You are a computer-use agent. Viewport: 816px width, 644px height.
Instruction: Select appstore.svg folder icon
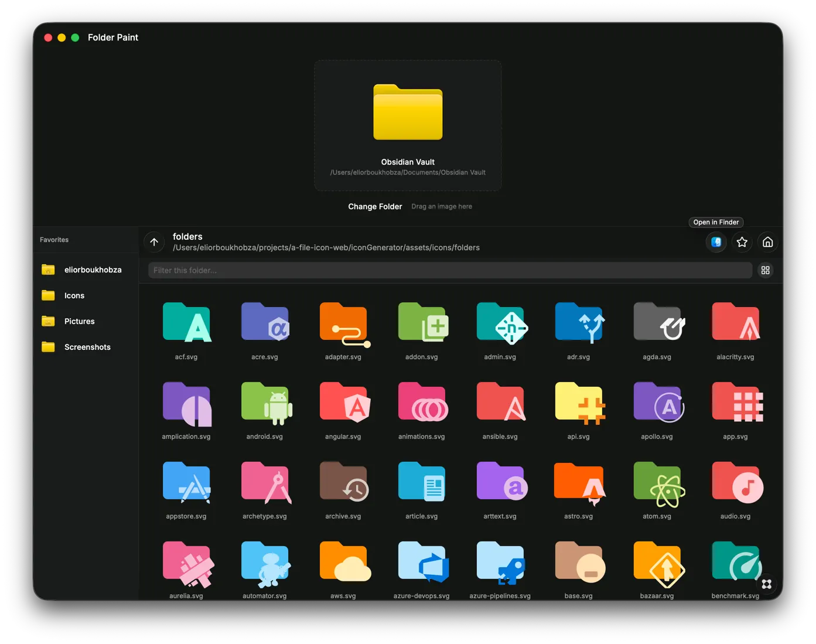pos(186,482)
